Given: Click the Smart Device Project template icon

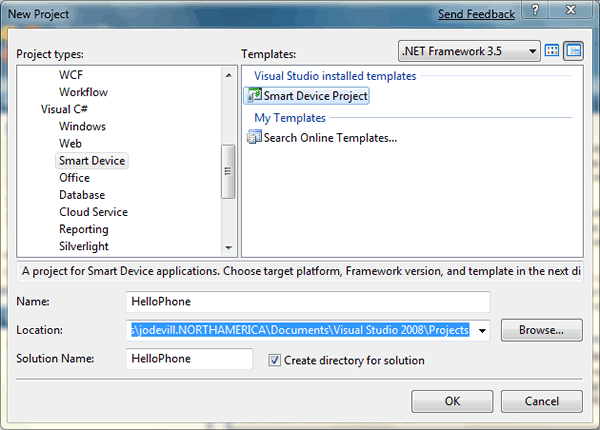Looking at the screenshot, I should [x=254, y=95].
